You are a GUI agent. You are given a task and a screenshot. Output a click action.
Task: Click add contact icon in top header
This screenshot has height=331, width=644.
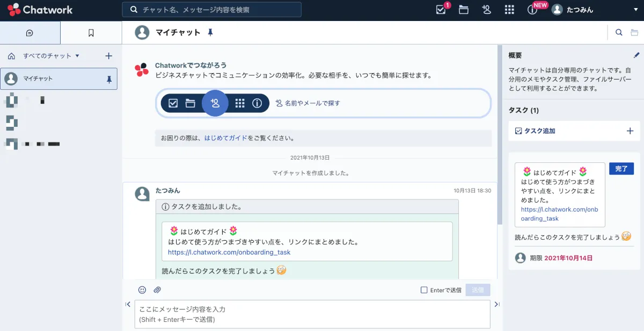[487, 10]
